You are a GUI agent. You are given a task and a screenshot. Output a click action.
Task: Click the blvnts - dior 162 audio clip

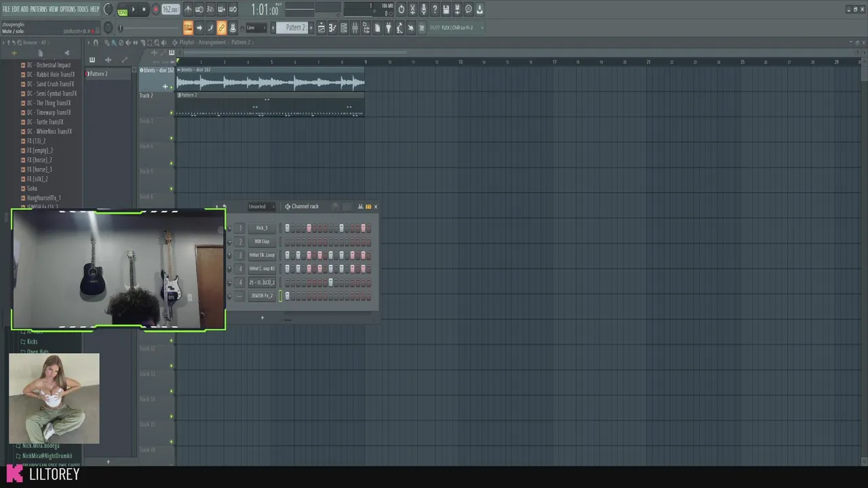coord(270,79)
